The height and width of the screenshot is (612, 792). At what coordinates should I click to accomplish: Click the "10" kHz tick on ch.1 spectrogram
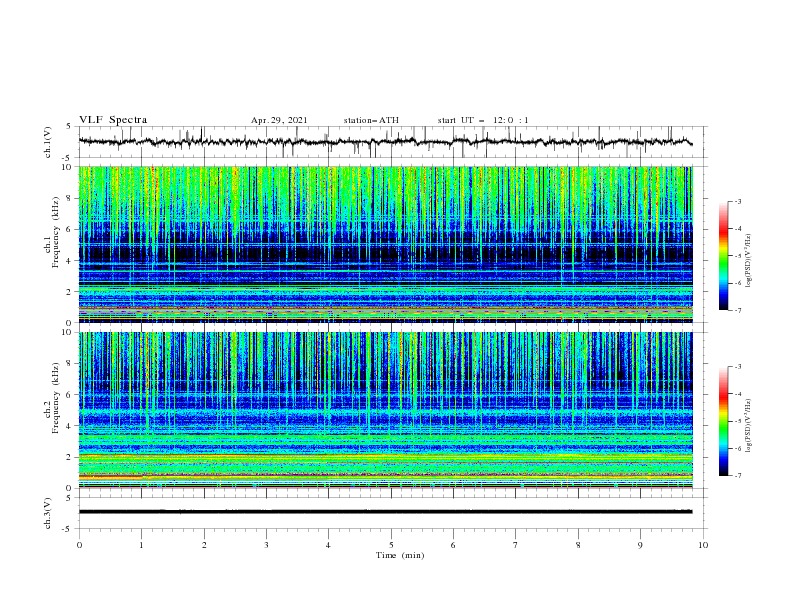[x=68, y=167]
